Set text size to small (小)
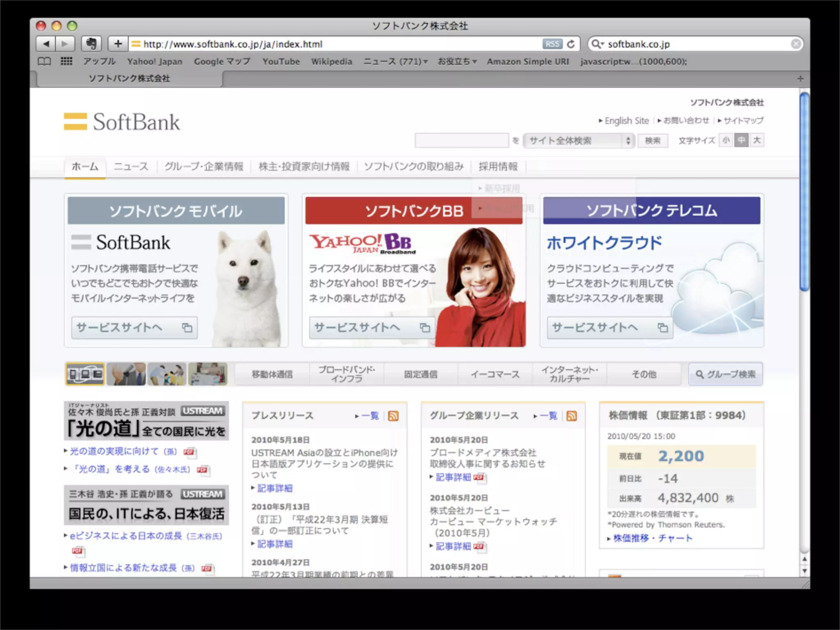Image resolution: width=840 pixels, height=630 pixels. coord(726,140)
